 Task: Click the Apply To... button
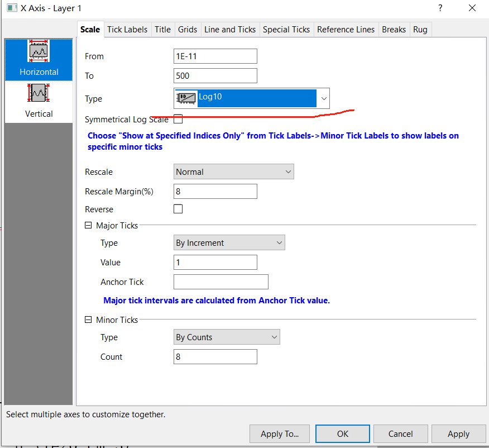[x=280, y=433]
